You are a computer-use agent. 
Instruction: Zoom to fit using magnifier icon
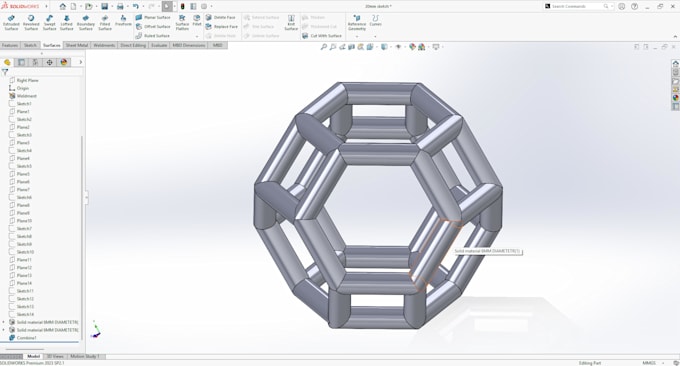click(x=324, y=47)
